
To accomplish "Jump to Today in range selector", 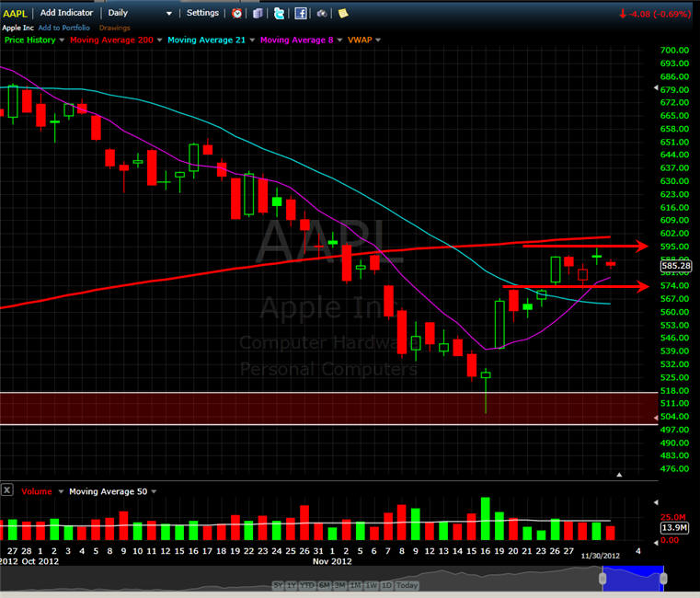I will [407, 585].
